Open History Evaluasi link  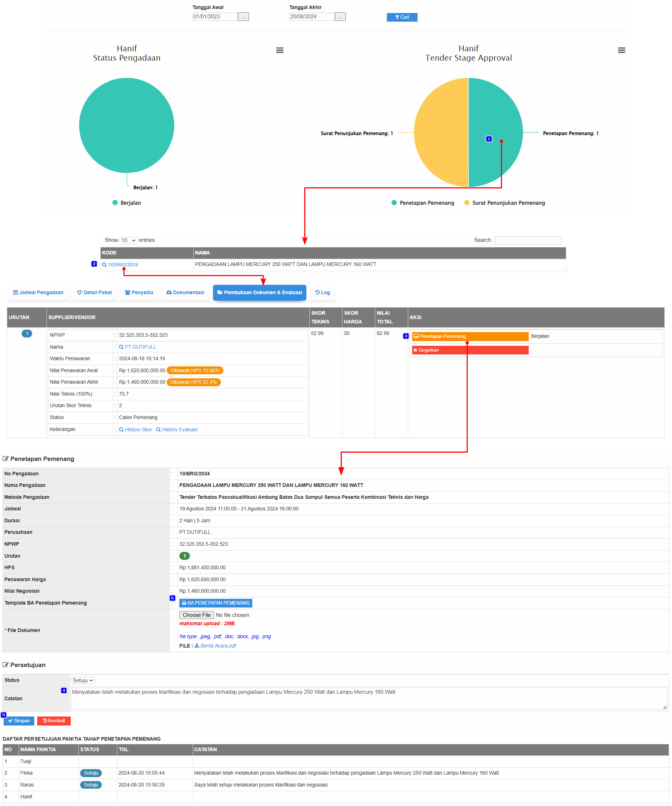tap(180, 430)
